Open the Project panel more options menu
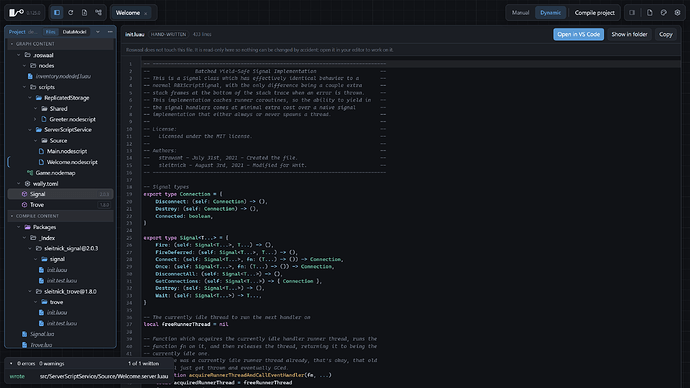Screen dimensions: 690x388 (x=110, y=32)
